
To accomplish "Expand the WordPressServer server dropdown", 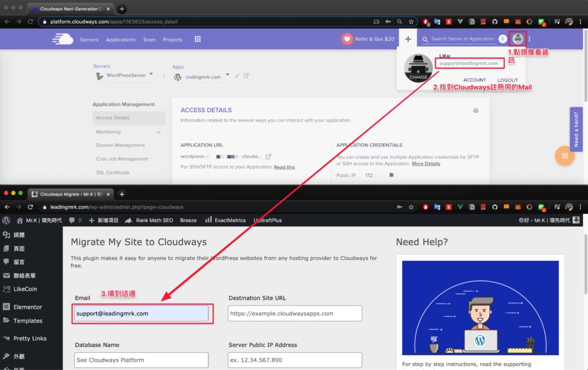I will pos(151,74).
